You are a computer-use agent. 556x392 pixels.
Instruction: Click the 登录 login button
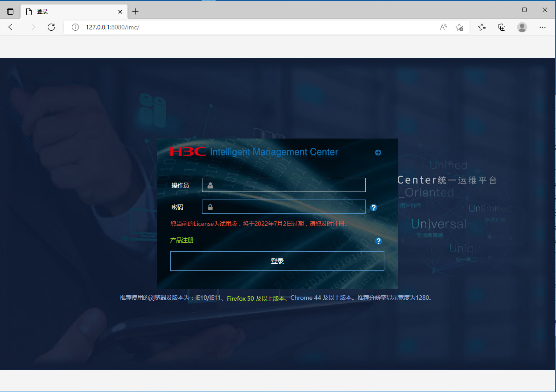click(277, 261)
